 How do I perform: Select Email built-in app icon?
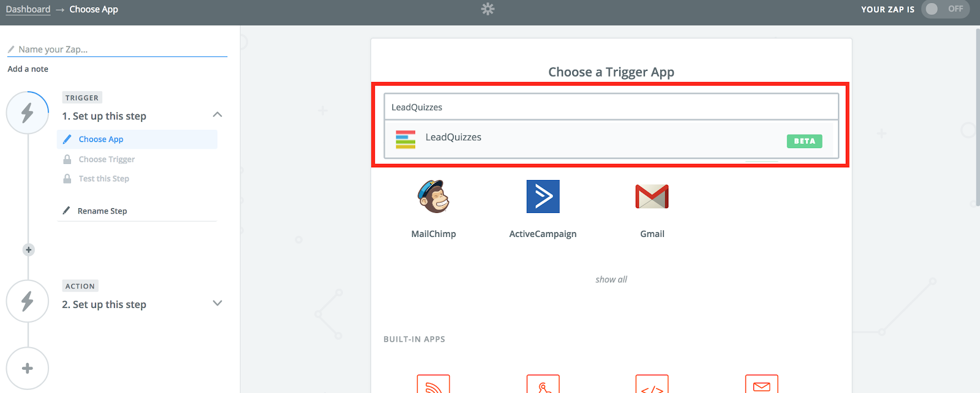[x=762, y=384]
